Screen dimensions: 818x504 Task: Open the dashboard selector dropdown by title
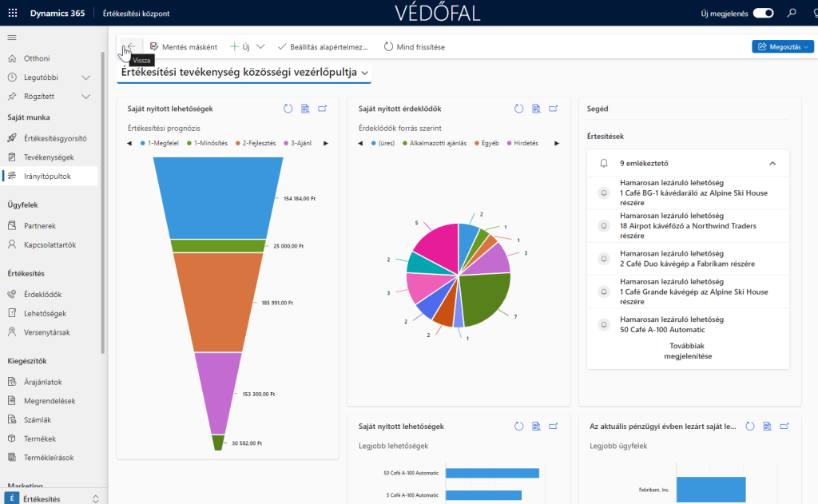[244, 73]
